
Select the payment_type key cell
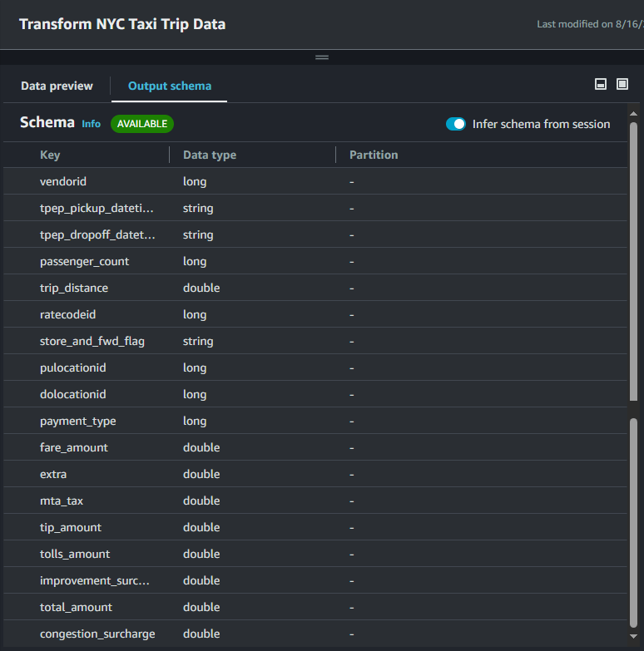77,421
